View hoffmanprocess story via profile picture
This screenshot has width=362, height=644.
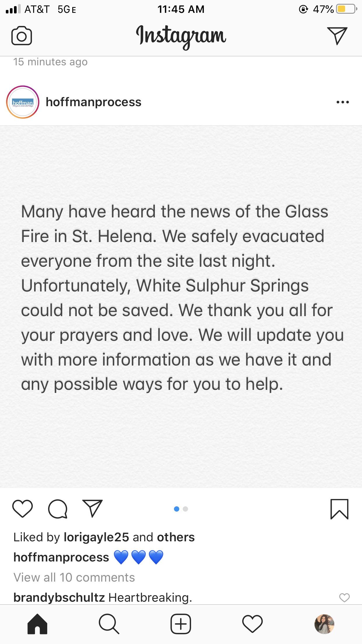(x=23, y=102)
